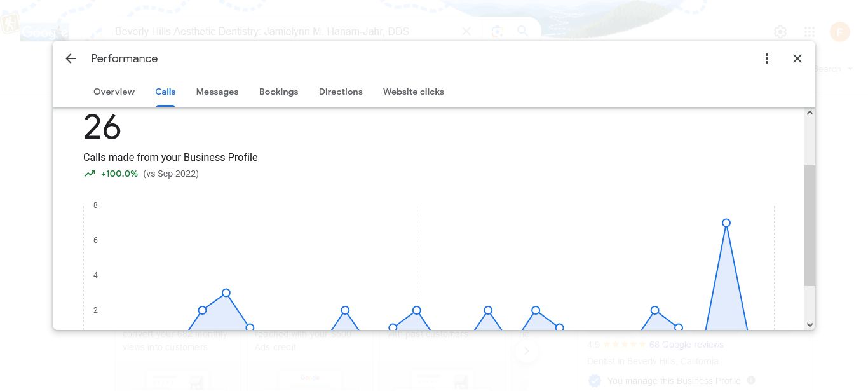Viewport: 868px width, 391px height.
Task: Select the Bookings tab
Action: [x=278, y=92]
